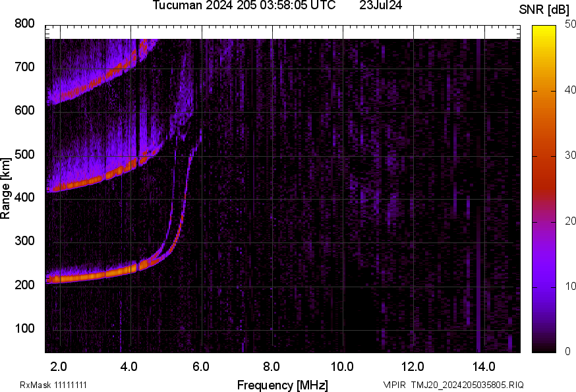Click the date label '23Jul24'
Image resolution: width=576 pixels, height=392 pixels.
coord(380,5)
